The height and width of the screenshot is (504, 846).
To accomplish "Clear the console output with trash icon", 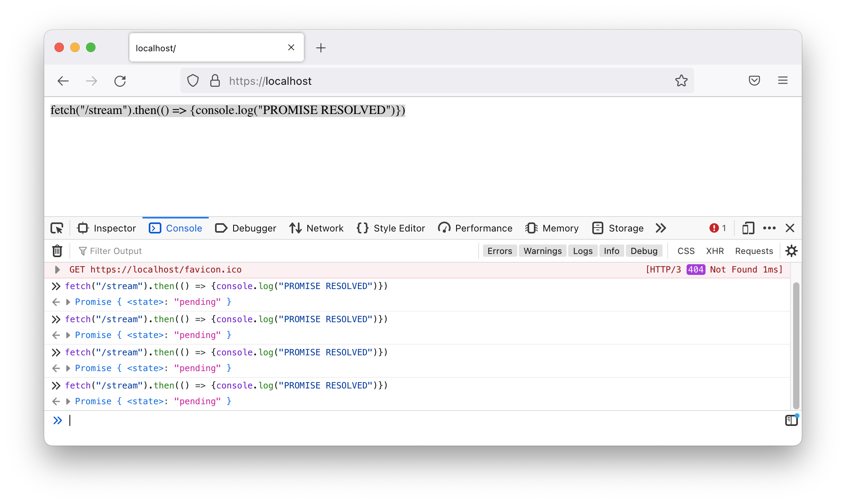I will (57, 250).
